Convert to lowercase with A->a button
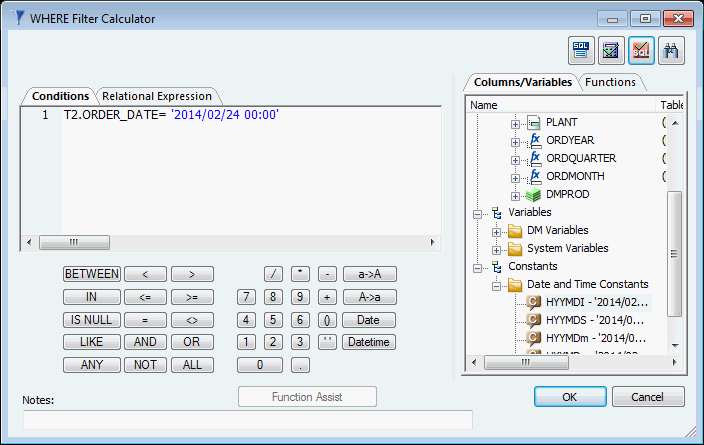This screenshot has width=704, height=445. [x=370, y=297]
